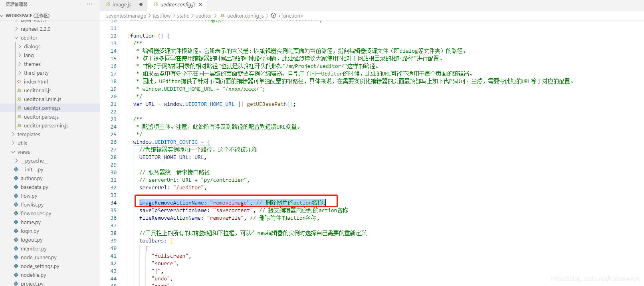The width and height of the screenshot is (644, 286).
Task: Click seventestmanage in the breadcrumb
Action: tap(126, 16)
